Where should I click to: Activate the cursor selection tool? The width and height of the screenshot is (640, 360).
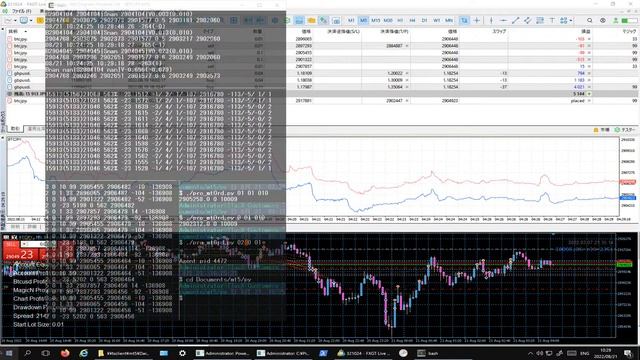click(464, 20)
